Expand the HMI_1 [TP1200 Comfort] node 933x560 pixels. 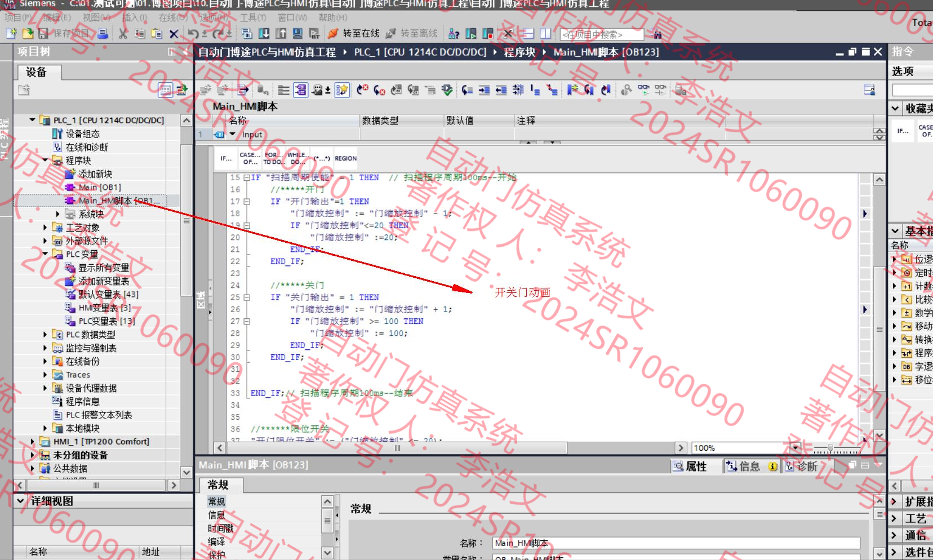point(32,442)
